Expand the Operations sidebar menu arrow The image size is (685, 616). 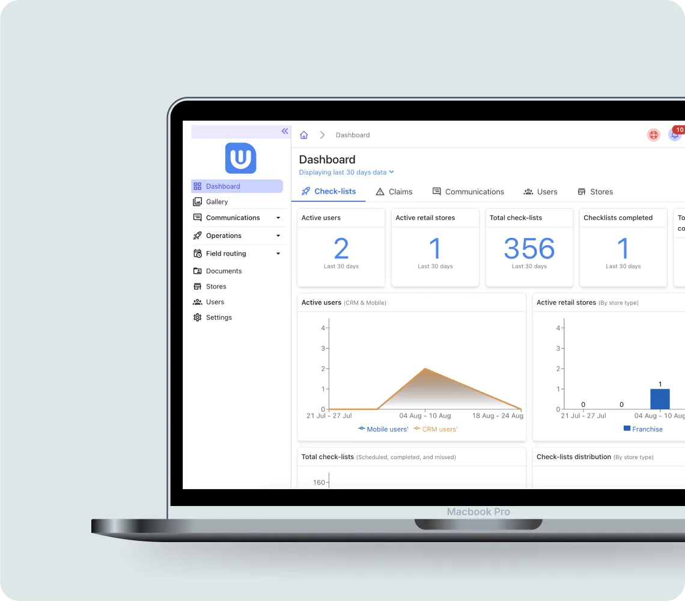(278, 236)
